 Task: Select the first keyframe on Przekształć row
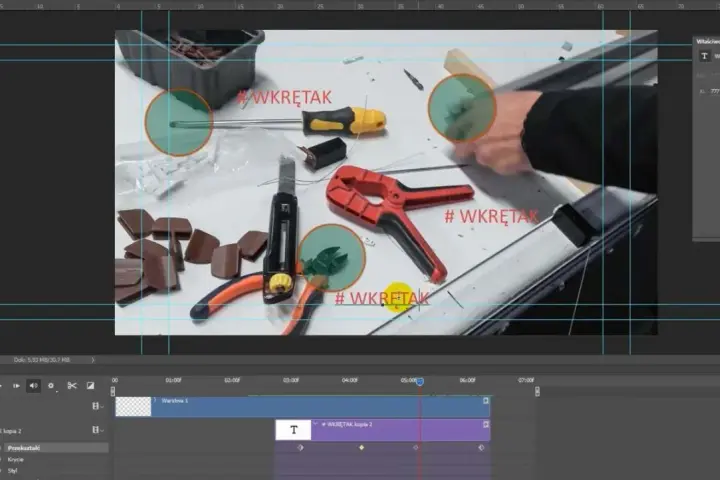point(300,447)
